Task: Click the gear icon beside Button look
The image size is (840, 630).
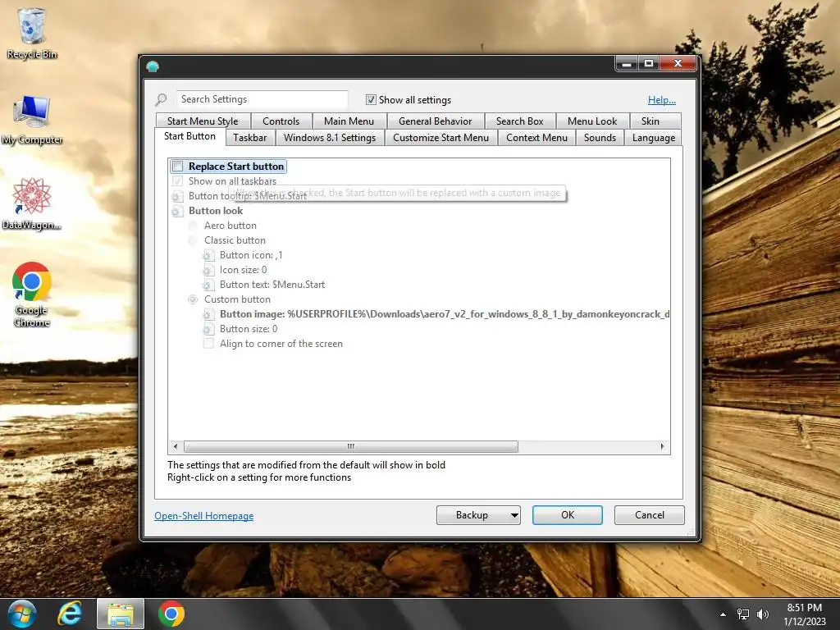Action: point(177,211)
